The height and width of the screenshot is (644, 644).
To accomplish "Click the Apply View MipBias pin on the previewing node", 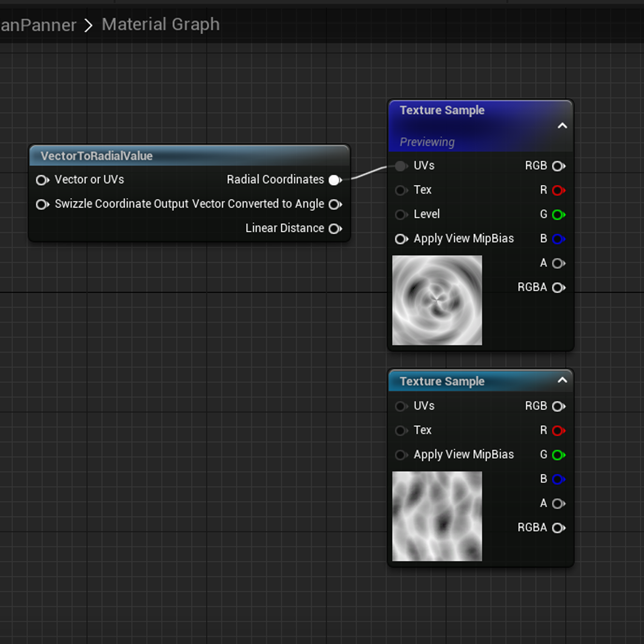I will click(x=401, y=239).
